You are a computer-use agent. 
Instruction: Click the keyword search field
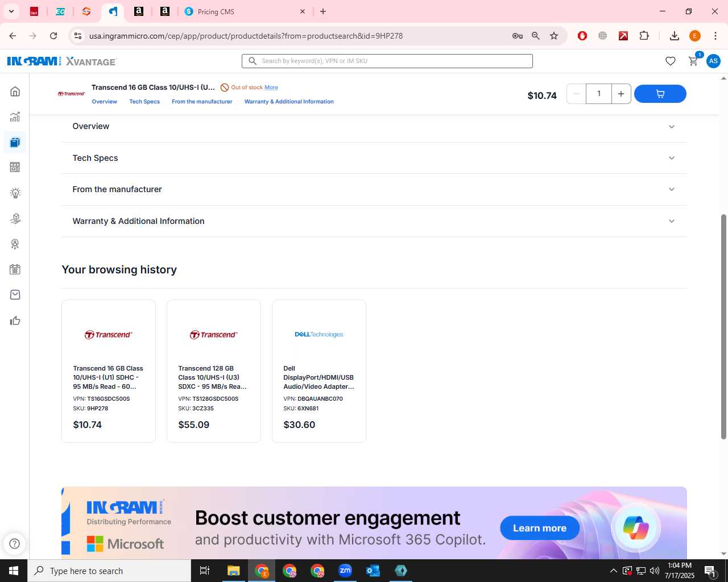click(x=387, y=61)
